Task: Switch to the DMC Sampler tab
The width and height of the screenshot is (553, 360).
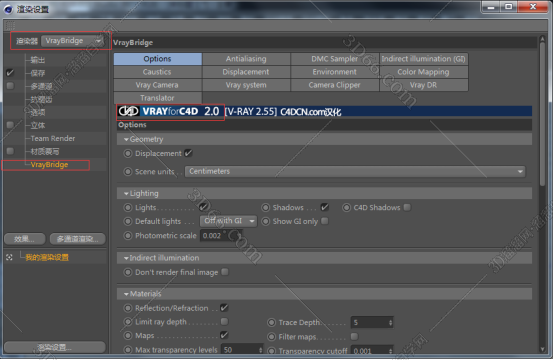Action: point(335,59)
